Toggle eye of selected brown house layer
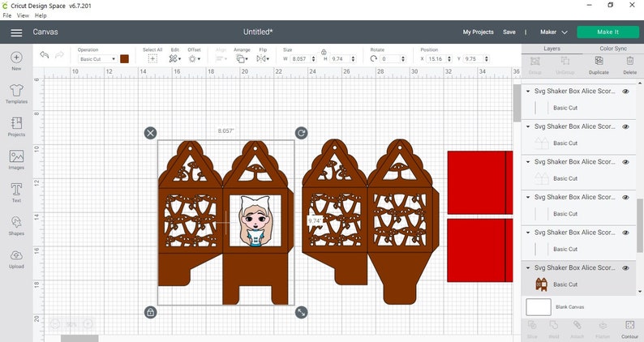This screenshot has width=644, height=342. (625, 267)
